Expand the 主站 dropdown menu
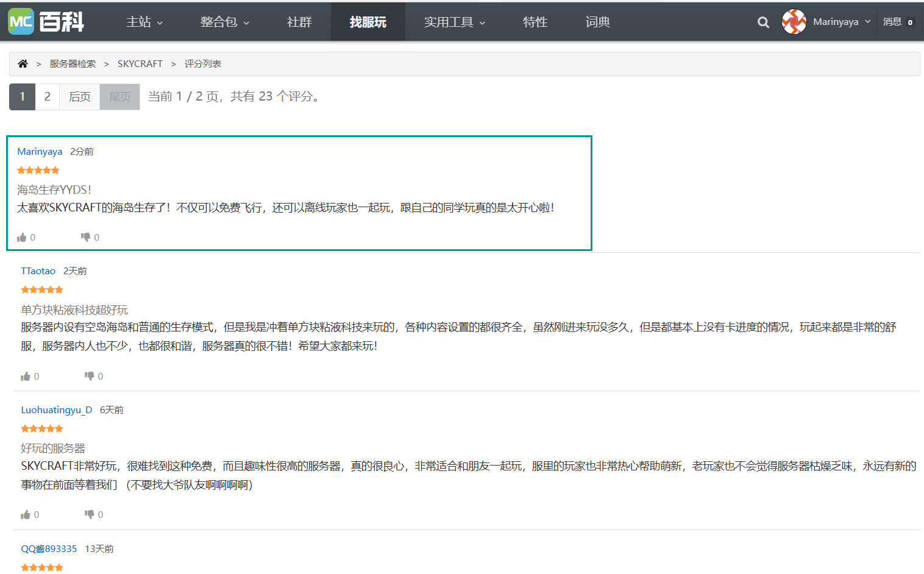 click(144, 22)
